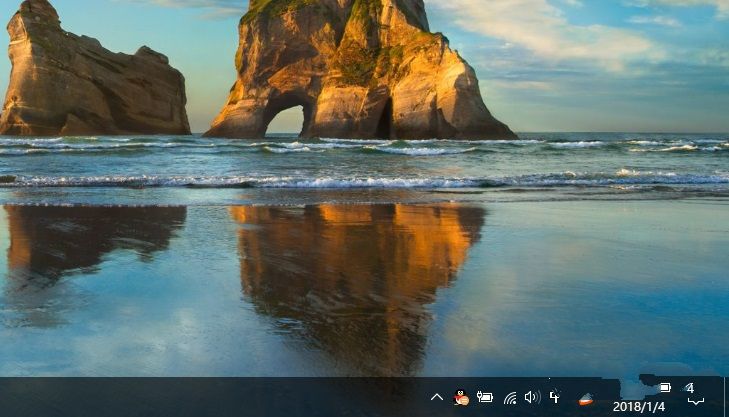Click the volume speaker tray icon
The image size is (729, 417).
coord(532,398)
